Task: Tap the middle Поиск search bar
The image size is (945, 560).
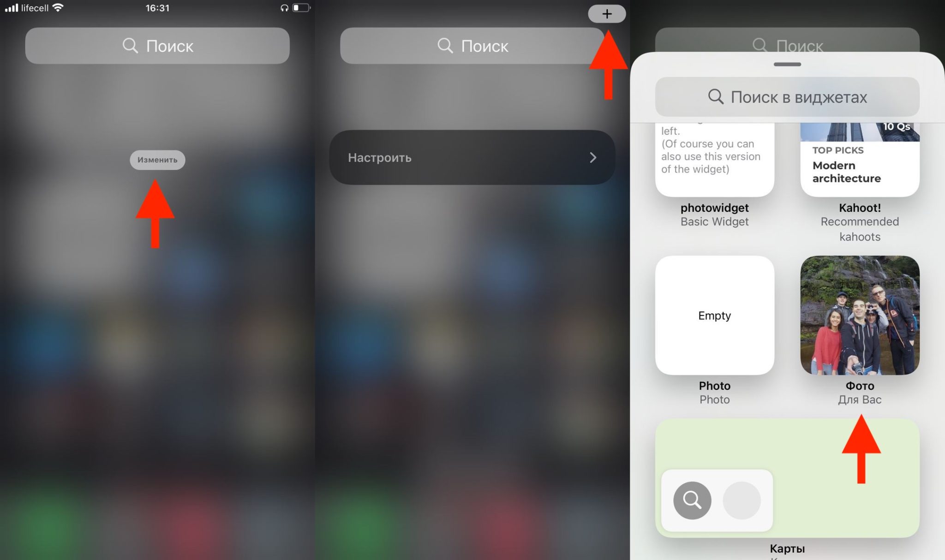Action: 472,45
